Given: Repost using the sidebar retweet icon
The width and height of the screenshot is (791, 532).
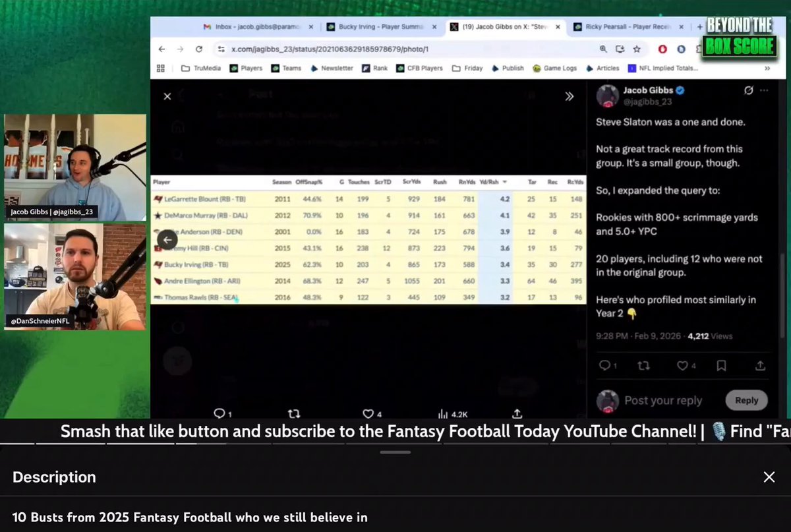Looking at the screenshot, I should pyautogui.click(x=644, y=365).
